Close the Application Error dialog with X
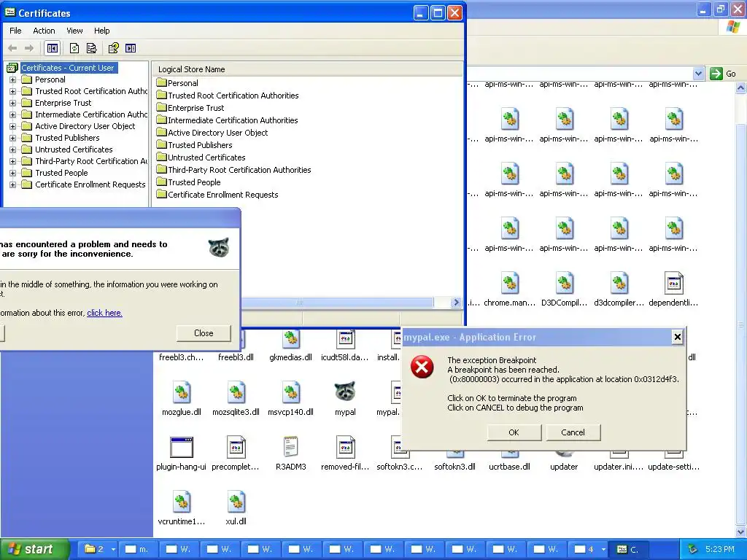The image size is (747, 560). tap(678, 338)
